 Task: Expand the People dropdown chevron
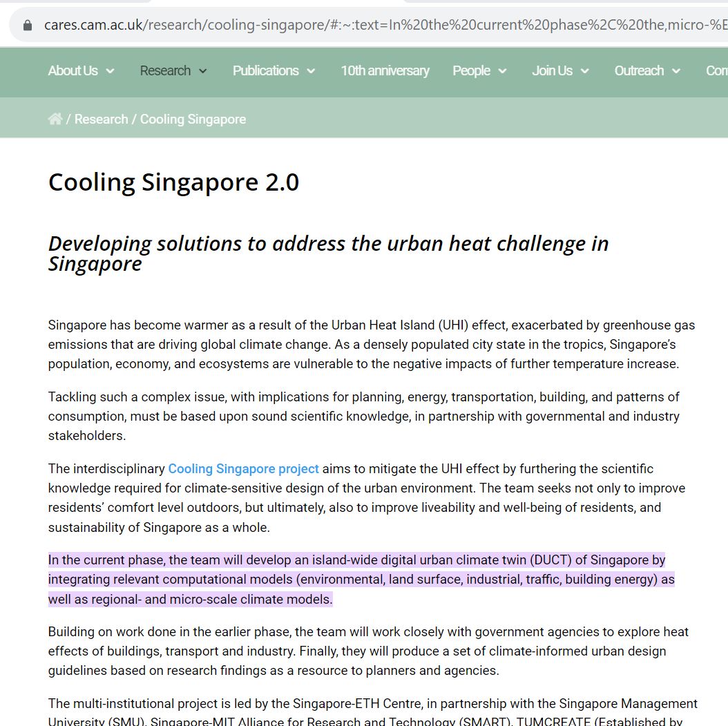502,71
